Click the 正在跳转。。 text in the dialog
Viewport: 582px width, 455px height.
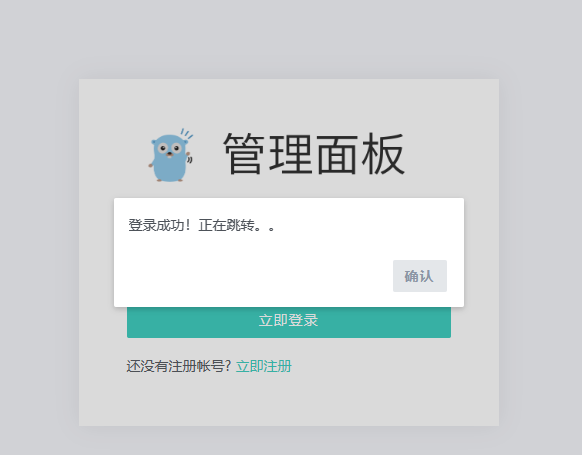click(x=237, y=225)
